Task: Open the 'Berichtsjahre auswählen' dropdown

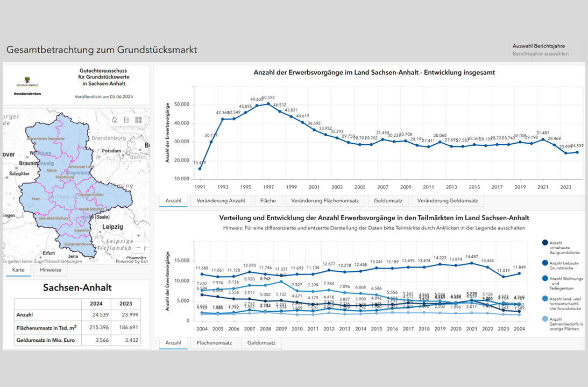Action: (541, 54)
